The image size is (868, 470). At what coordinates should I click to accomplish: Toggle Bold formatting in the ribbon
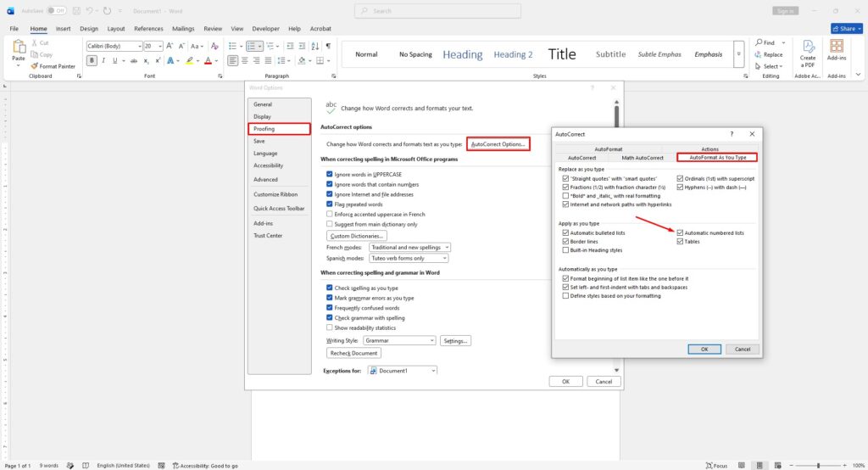[x=92, y=60]
